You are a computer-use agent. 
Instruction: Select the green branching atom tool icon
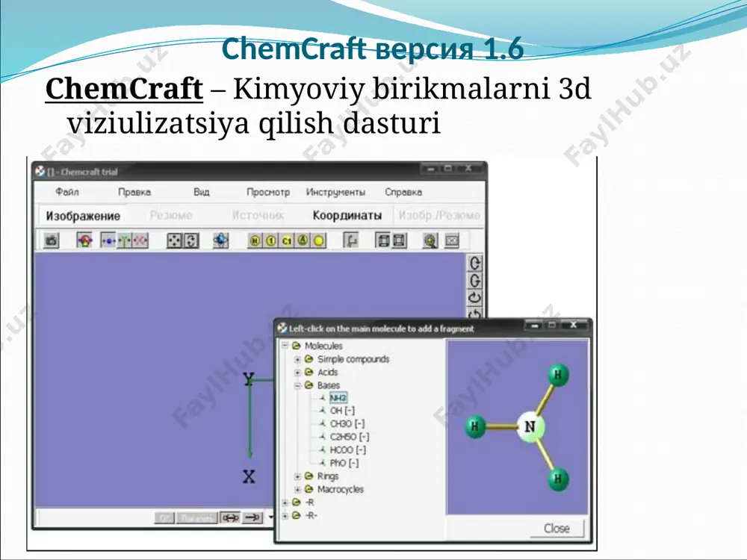click(x=124, y=240)
